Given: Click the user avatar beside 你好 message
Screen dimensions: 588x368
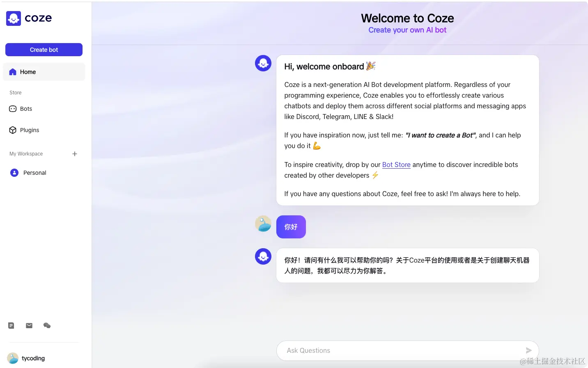Looking at the screenshot, I should coord(263,224).
